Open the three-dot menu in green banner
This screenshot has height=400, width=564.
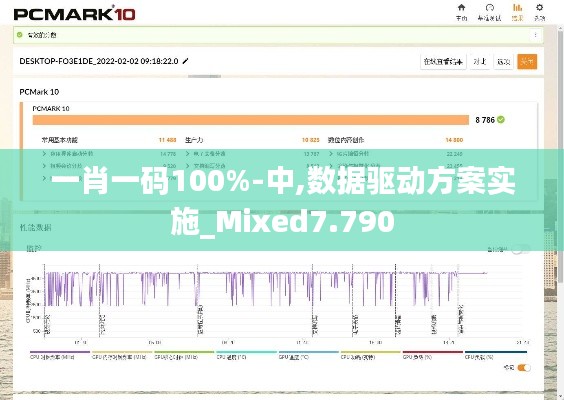pos(536,35)
